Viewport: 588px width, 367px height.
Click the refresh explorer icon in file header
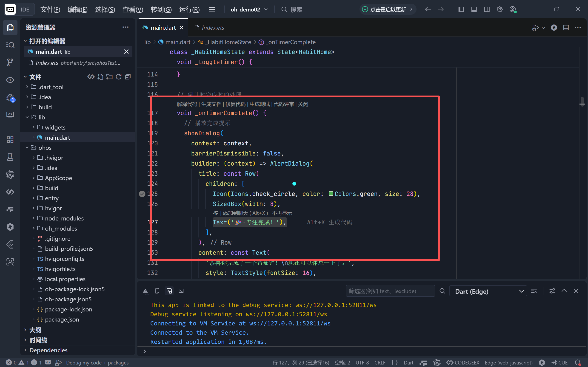(x=119, y=77)
